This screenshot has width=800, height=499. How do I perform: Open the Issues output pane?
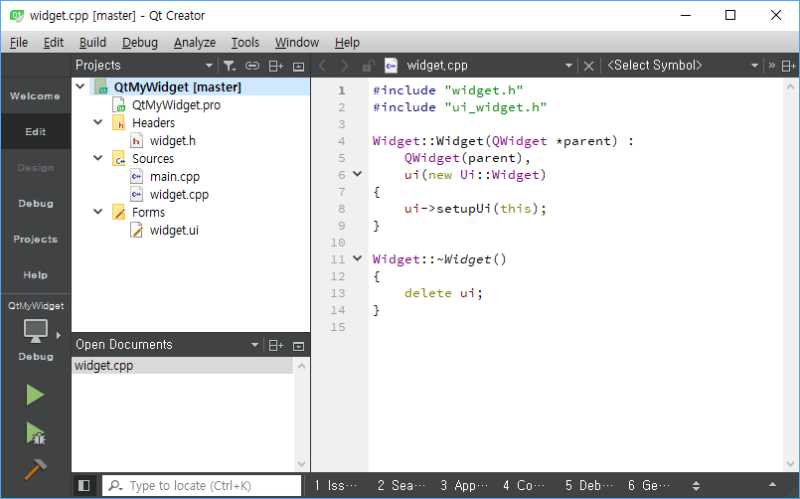click(x=336, y=485)
